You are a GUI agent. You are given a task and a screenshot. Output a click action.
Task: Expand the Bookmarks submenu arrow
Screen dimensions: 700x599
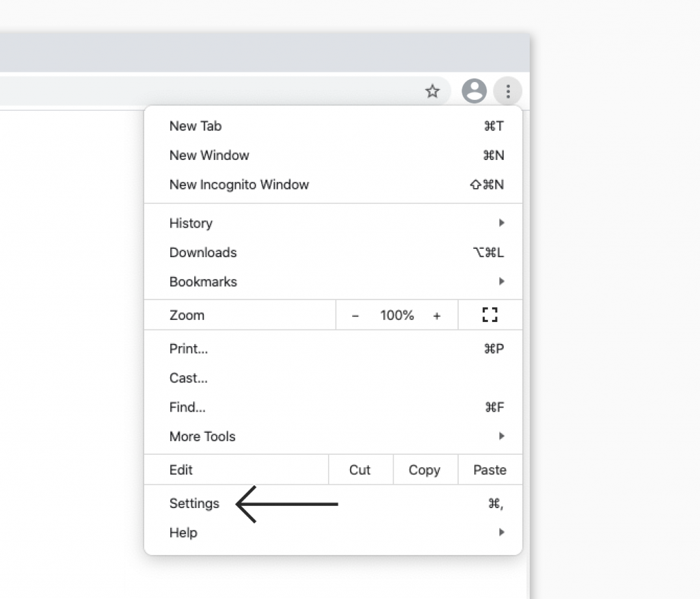coord(502,281)
